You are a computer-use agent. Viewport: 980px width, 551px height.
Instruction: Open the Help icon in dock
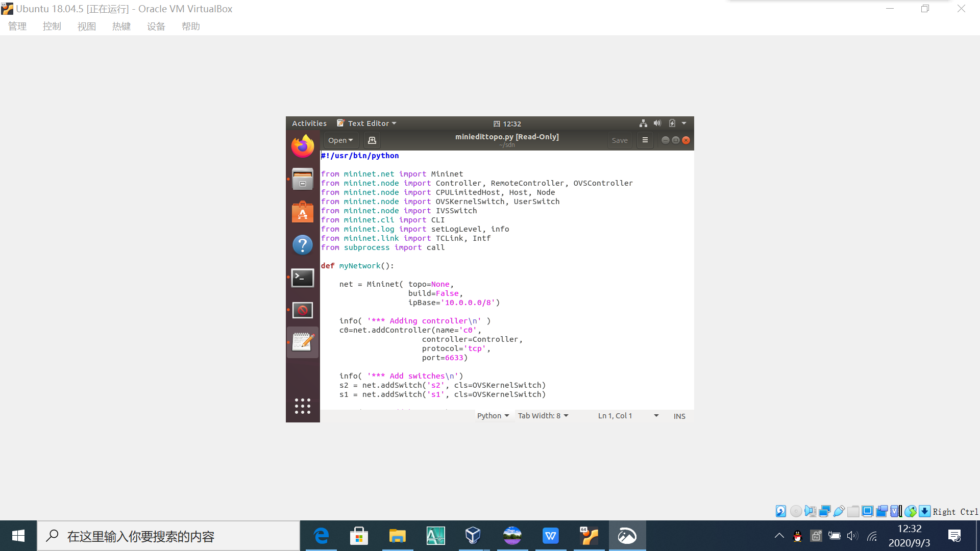coord(303,245)
